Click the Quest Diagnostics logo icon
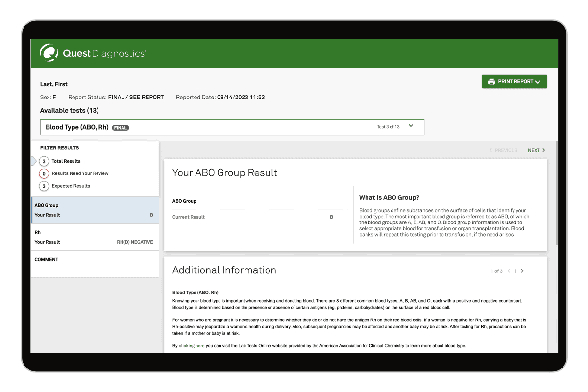Viewport: 588px width, 392px height. coord(49,53)
